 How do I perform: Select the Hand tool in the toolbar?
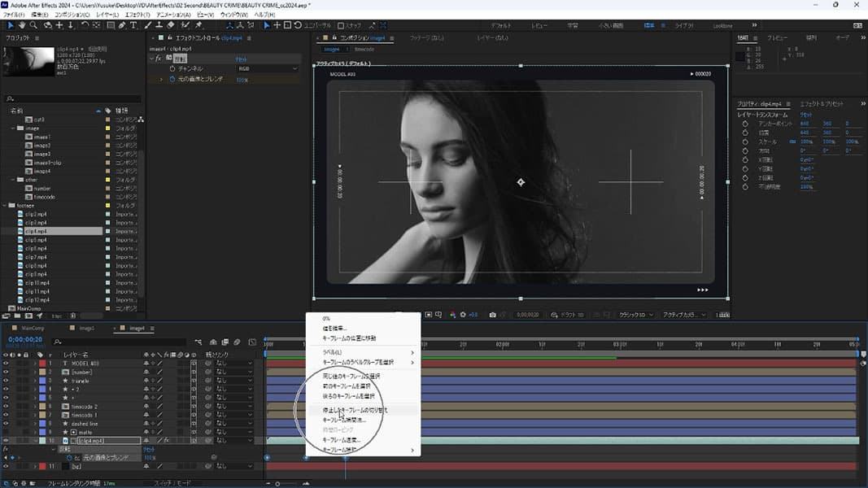[23, 25]
